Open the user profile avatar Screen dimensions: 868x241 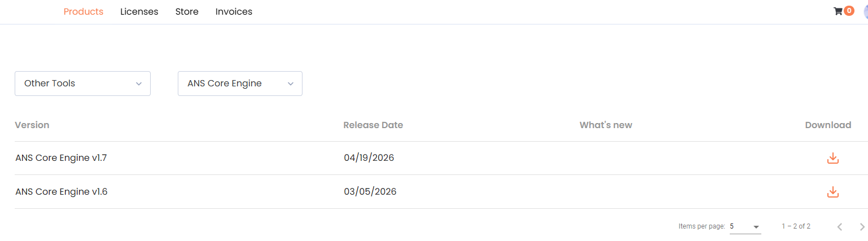865,11
